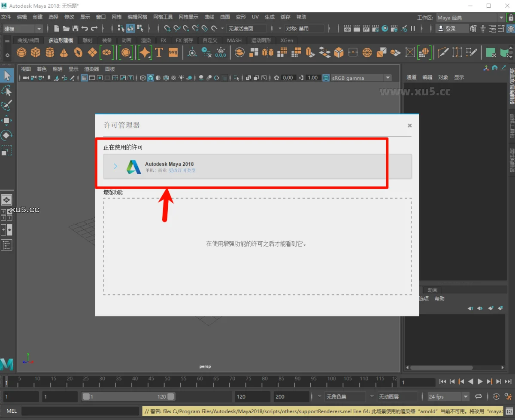Click the IPR render icon
The image size is (515, 420).
click(366, 28)
